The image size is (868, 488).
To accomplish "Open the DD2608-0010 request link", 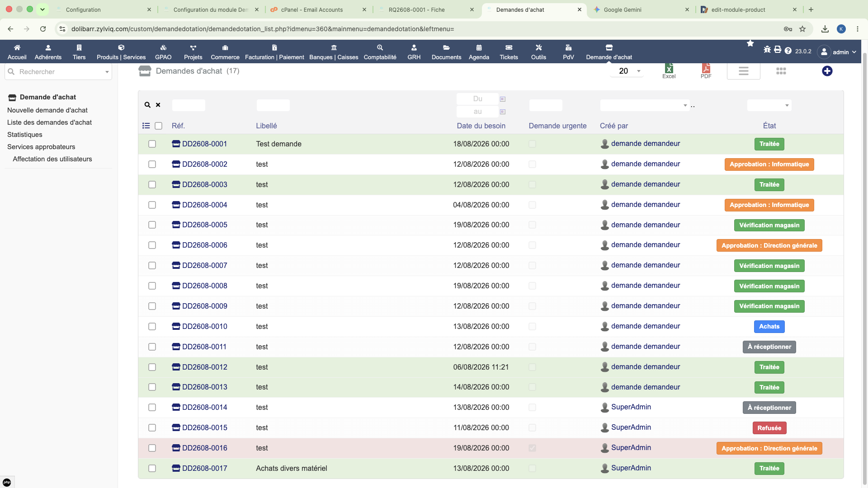I will point(204,327).
